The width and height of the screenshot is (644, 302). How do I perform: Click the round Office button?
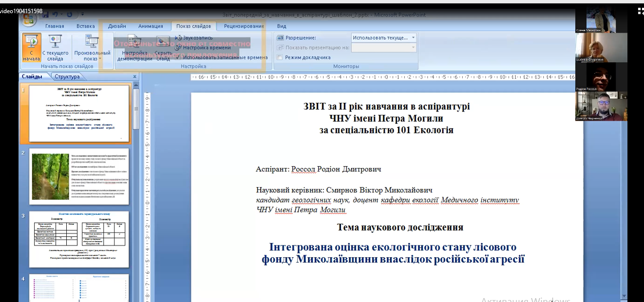pyautogui.click(x=30, y=18)
